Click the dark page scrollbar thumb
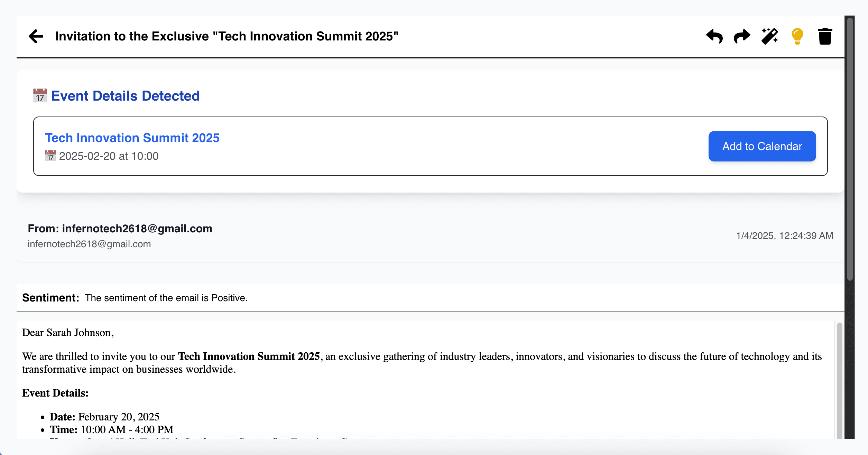Screen dimensions: 868x455 (x=850, y=149)
